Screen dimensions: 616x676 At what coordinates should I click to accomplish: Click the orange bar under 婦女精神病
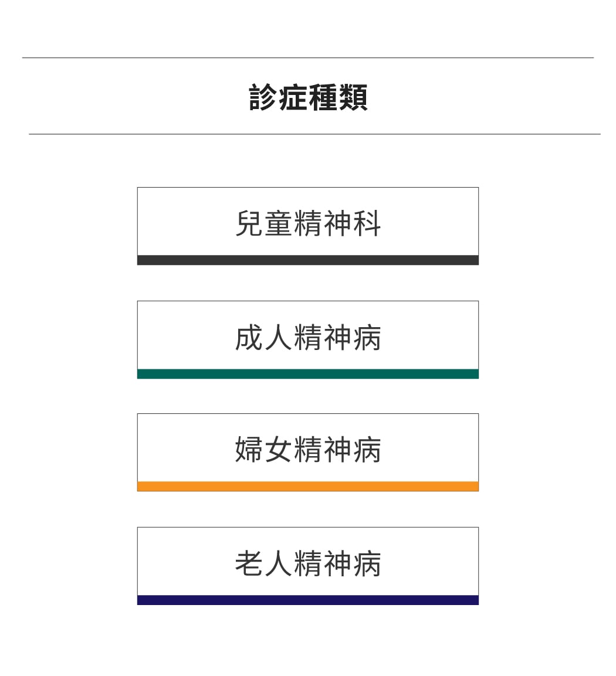(307, 486)
